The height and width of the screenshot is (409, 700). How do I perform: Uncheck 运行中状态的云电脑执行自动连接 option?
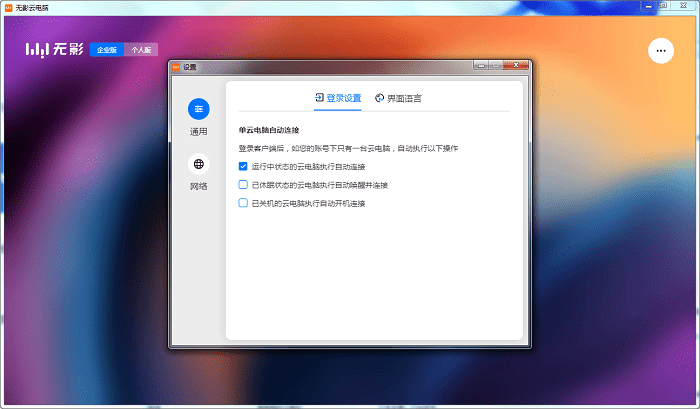tap(243, 166)
